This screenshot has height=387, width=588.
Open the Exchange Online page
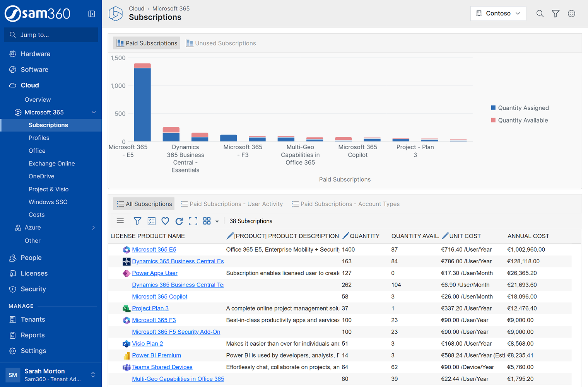pos(52,164)
